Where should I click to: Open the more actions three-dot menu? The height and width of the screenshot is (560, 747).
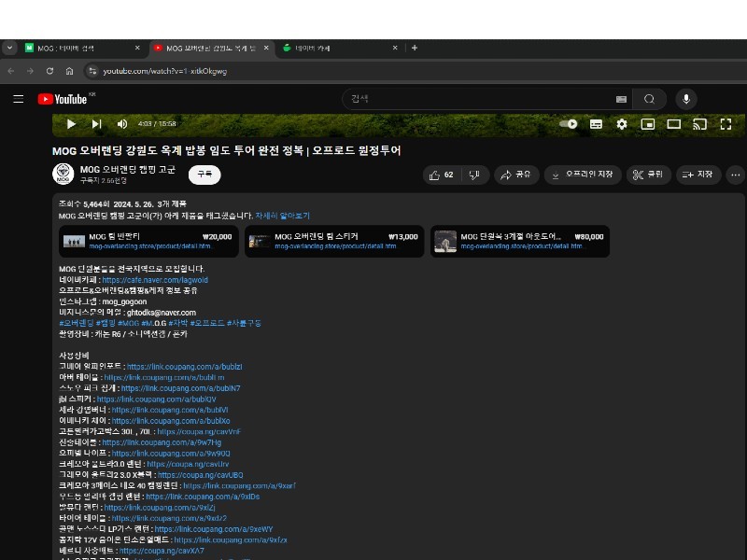point(735,175)
